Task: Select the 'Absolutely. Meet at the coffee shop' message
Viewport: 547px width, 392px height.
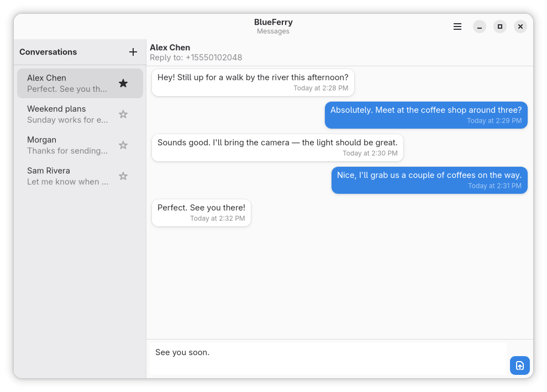Action: (426, 115)
